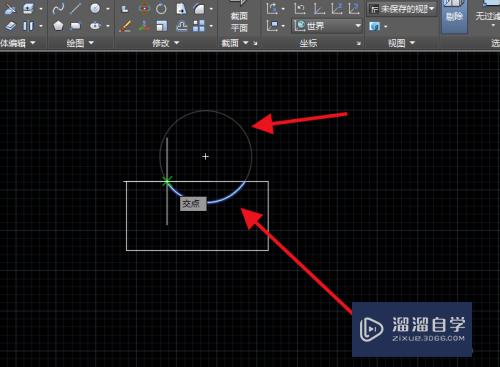Open dropdown arrow beside the blue view icon
The width and height of the screenshot is (500, 367).
[386, 26]
